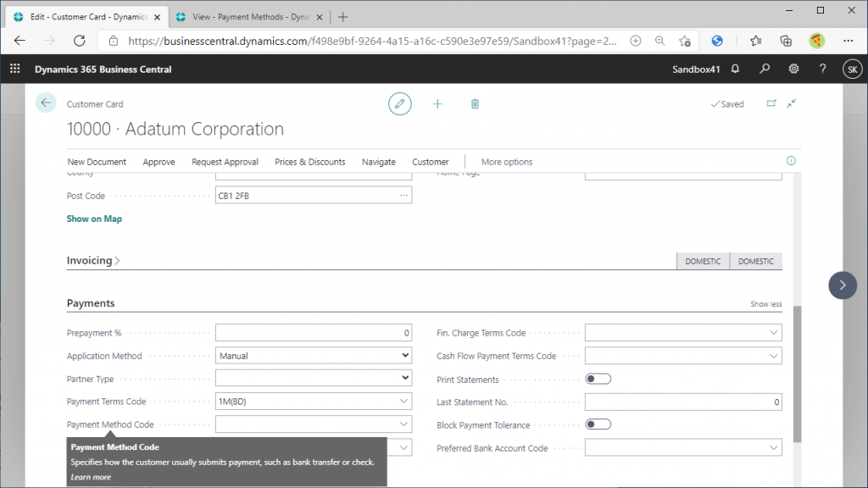
Task: Click the plus icon to create new customer
Action: click(x=437, y=103)
